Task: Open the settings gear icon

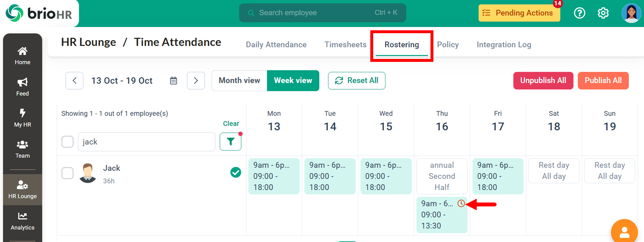Action: tap(603, 13)
